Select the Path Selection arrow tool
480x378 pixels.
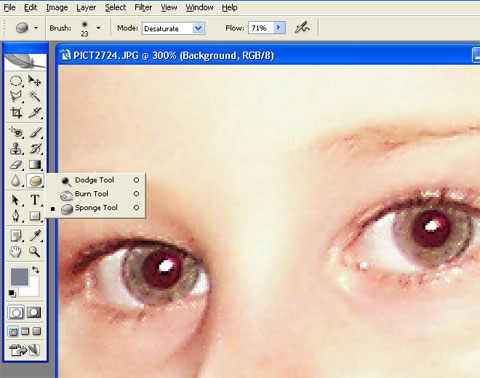click(x=16, y=200)
